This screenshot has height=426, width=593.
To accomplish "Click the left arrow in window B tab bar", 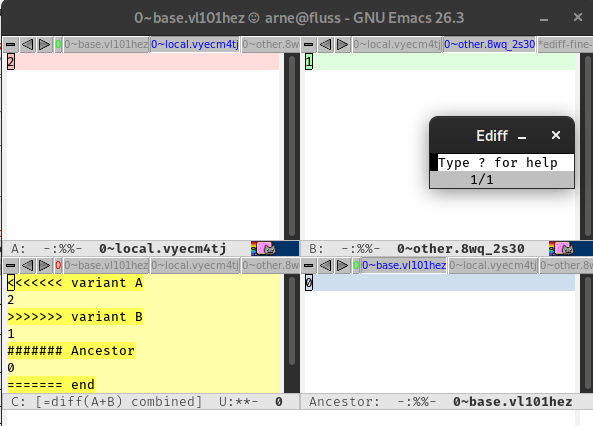I will tap(325, 45).
